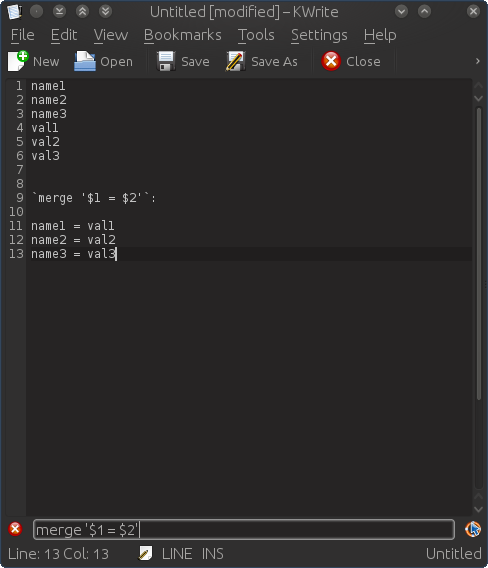Click the round pin window button in title bar

tap(36, 12)
